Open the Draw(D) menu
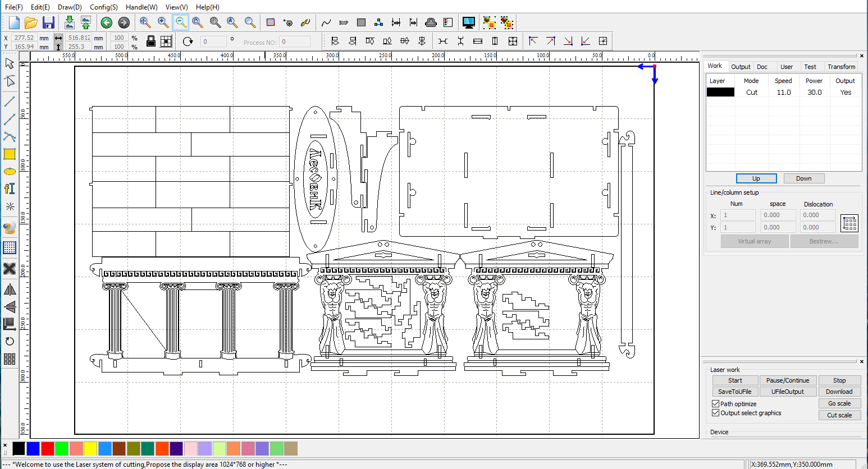The height and width of the screenshot is (469, 868). coord(70,7)
